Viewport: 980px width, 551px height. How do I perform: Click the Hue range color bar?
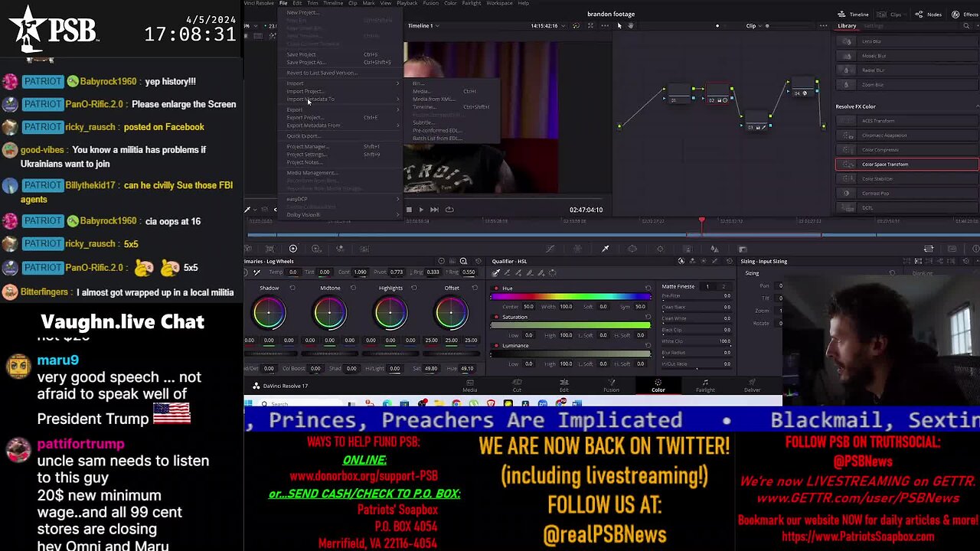tap(571, 297)
